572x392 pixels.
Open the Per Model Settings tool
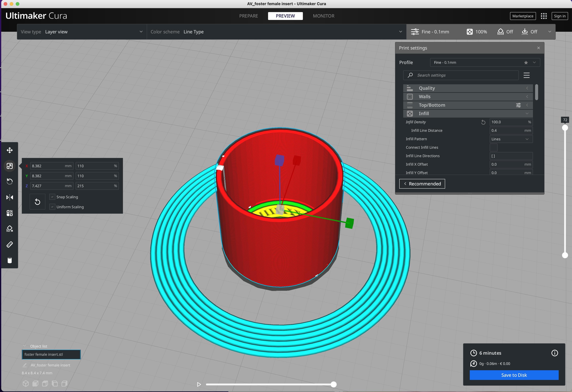click(10, 213)
